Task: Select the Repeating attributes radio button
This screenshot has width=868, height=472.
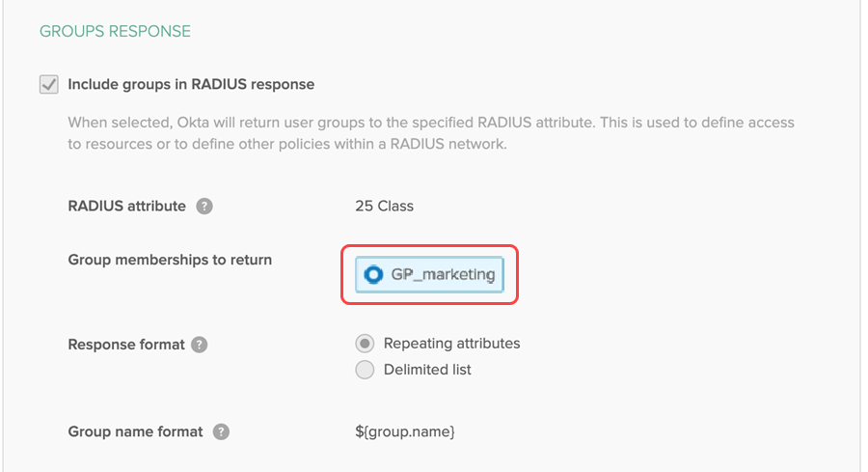Action: click(x=365, y=344)
